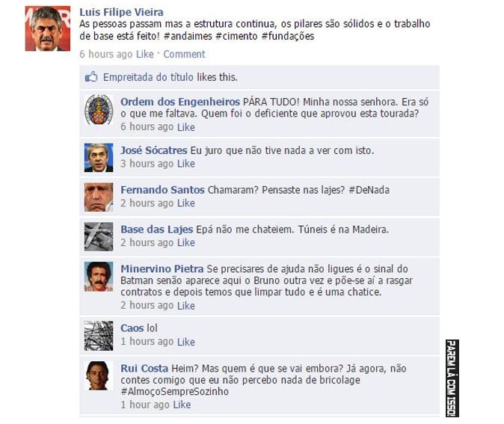Like Rui Costa's comment
The height and width of the screenshot is (424, 504).
182,405
